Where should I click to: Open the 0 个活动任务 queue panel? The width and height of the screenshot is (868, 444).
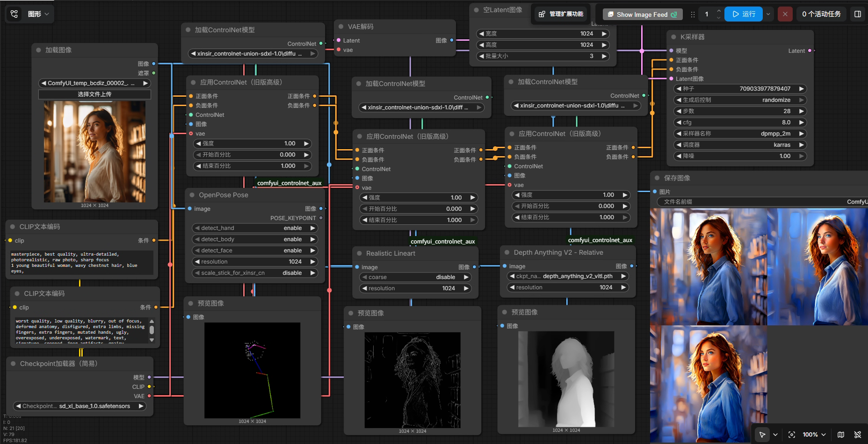click(x=821, y=14)
